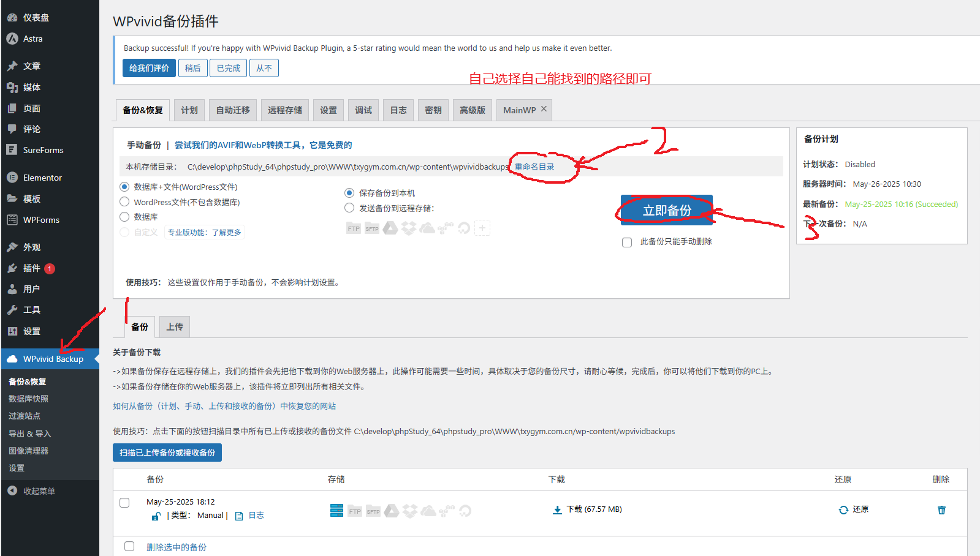Open the 媒体 media icon
980x556 pixels.
pos(12,88)
